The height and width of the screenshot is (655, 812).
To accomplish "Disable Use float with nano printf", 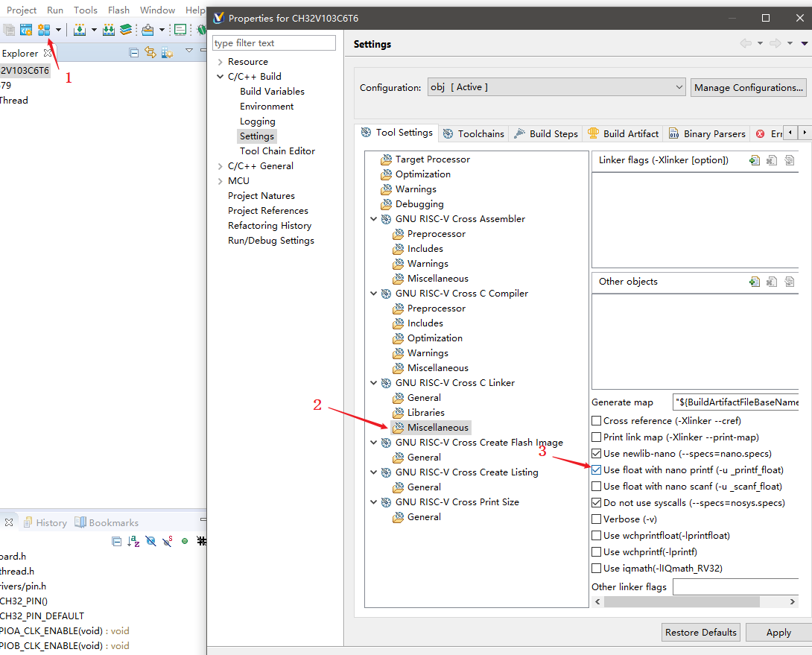I will click(597, 470).
